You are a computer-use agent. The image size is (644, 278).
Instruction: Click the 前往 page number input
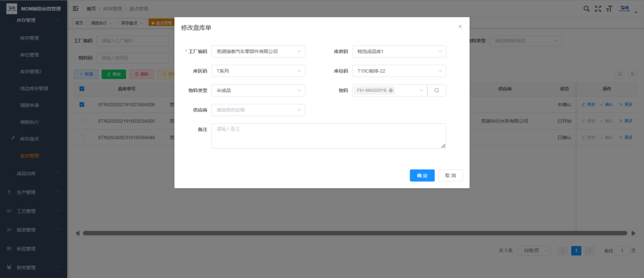622,251
